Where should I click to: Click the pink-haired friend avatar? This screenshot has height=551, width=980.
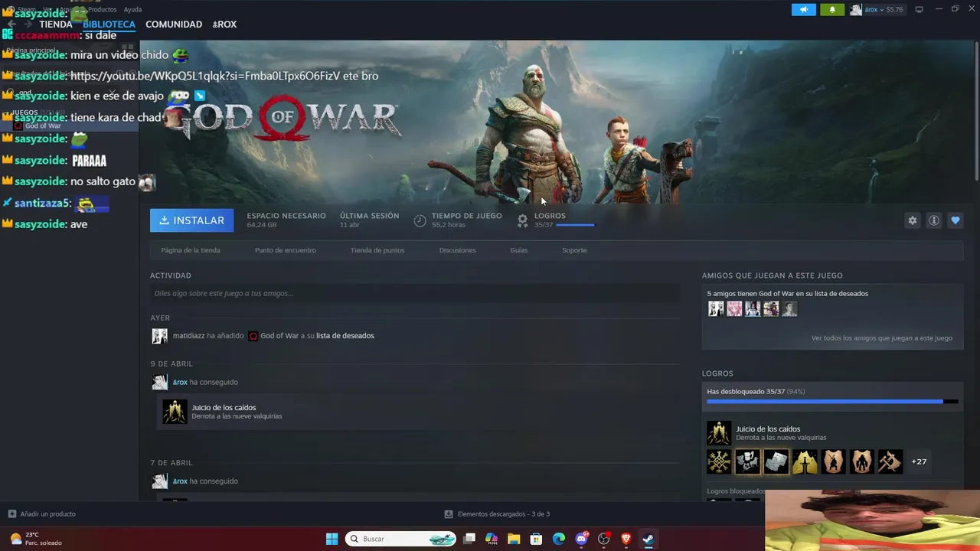pyautogui.click(x=734, y=309)
